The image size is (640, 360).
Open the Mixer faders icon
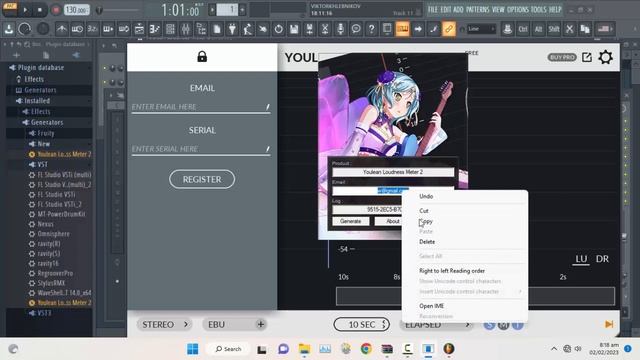point(186,29)
